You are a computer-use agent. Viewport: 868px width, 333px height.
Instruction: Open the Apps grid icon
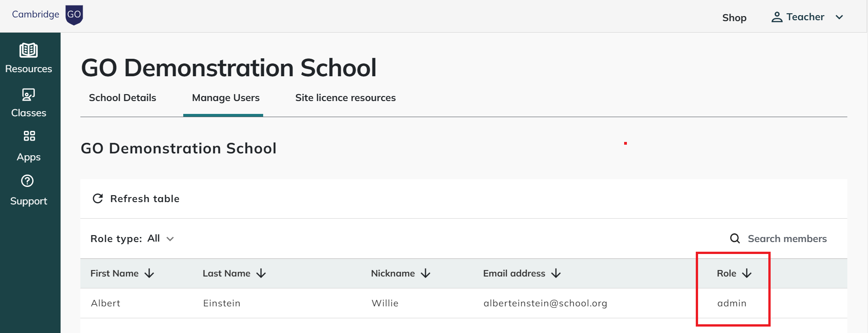coord(29,136)
